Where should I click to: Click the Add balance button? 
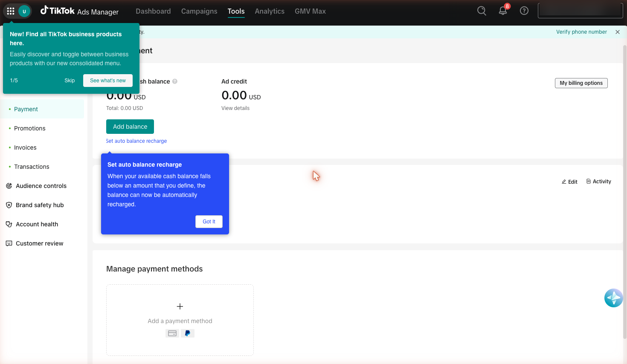(130, 127)
